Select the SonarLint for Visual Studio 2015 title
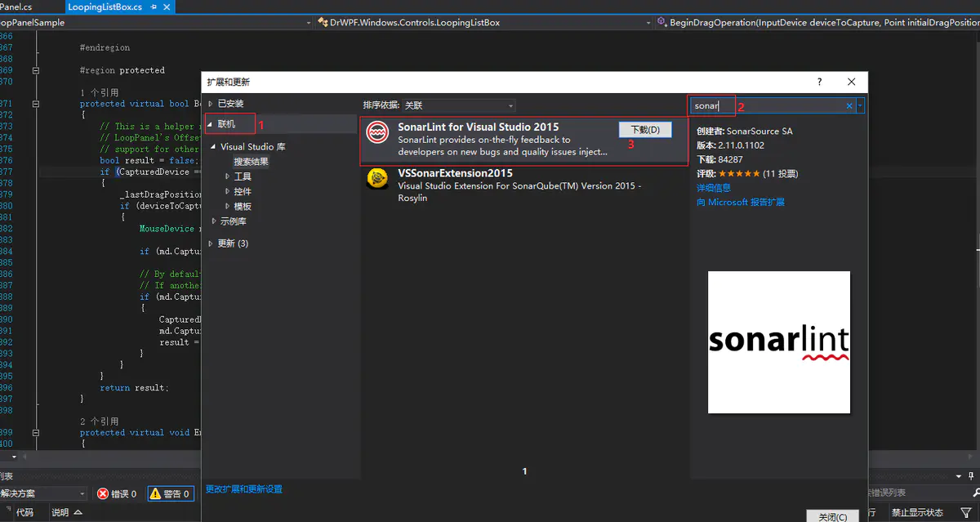Viewport: 980px width, 522px height. 479,127
